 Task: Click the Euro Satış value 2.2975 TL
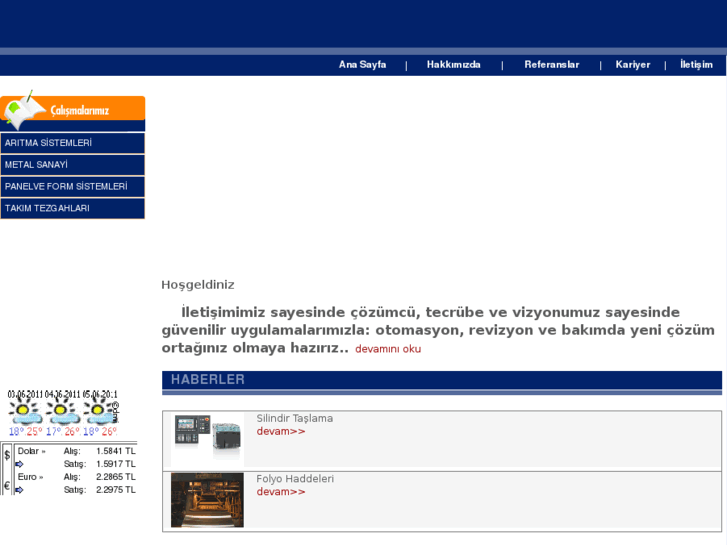116,490
